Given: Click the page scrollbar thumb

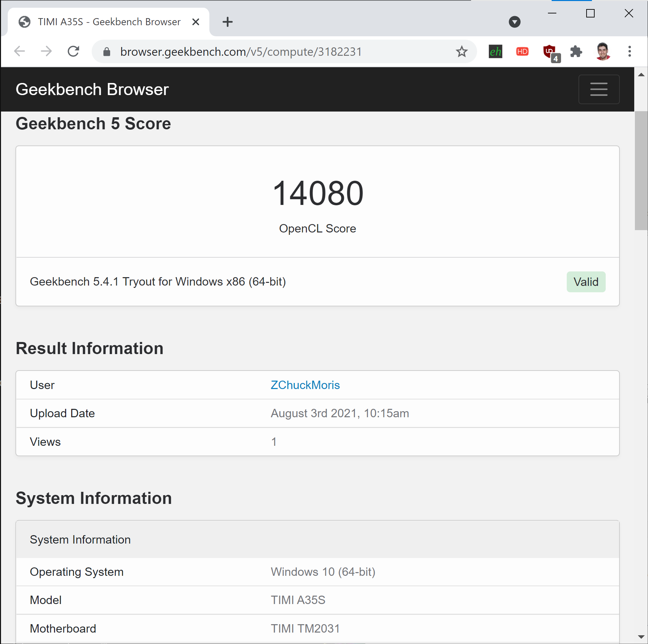Looking at the screenshot, I should (641, 170).
